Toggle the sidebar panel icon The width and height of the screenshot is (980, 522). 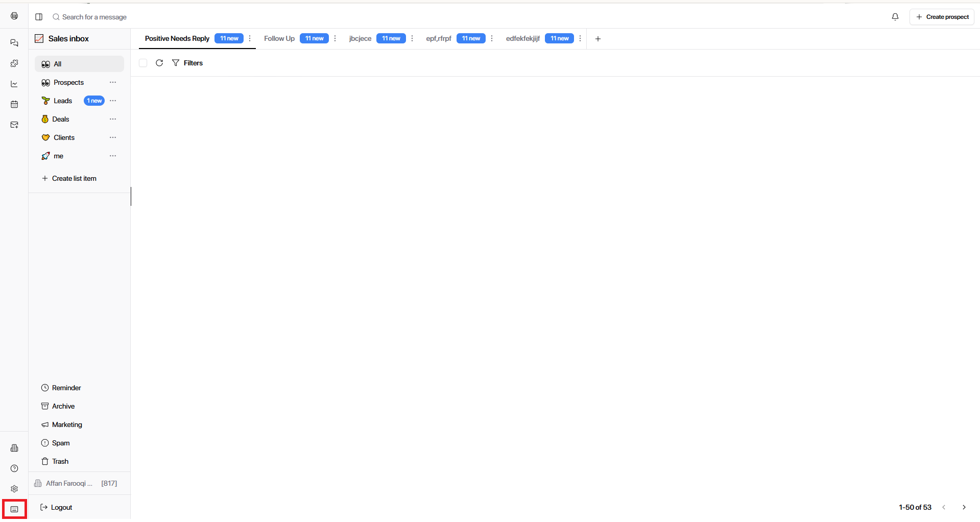pyautogui.click(x=39, y=17)
